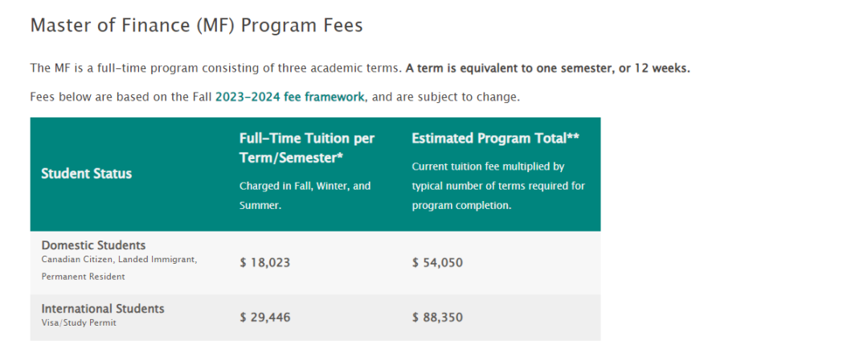Click the Permanent Resident subtext
This screenshot has width=868, height=353.
tap(83, 277)
